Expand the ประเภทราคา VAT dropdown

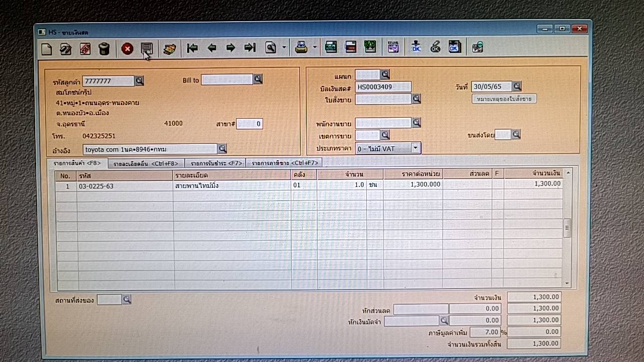coord(416,148)
